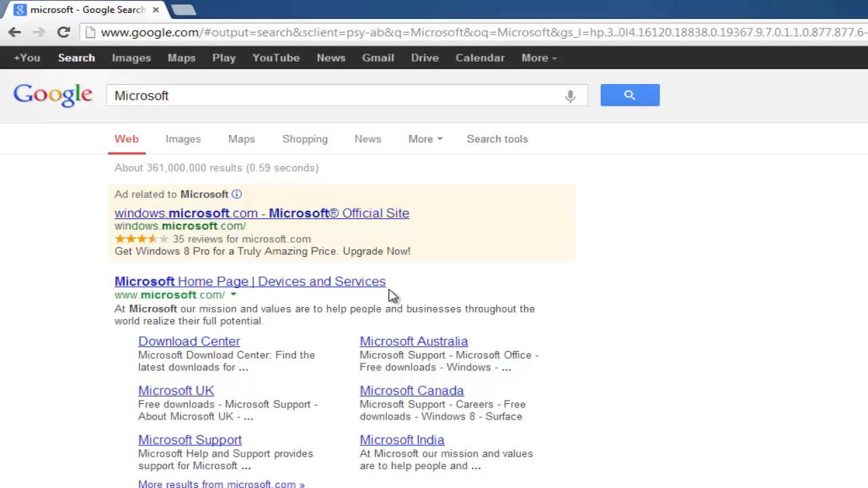Open the Download Center link
The width and height of the screenshot is (868, 488).
click(x=189, y=341)
